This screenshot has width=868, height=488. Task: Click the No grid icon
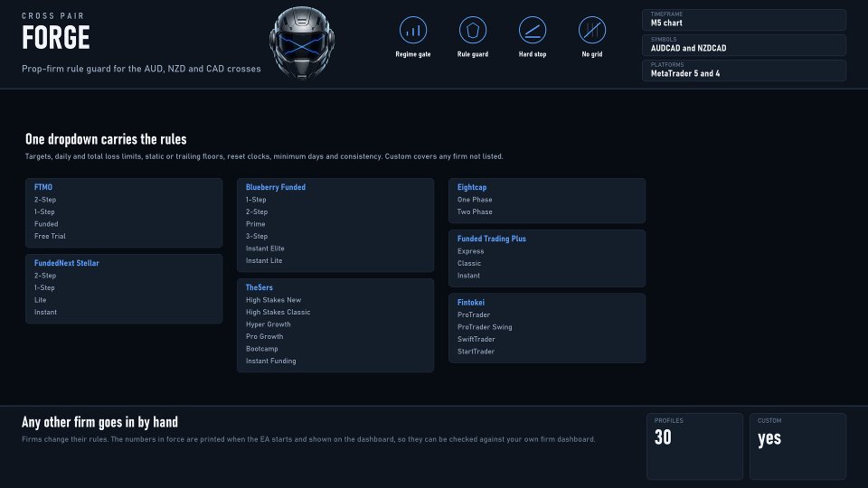592,30
